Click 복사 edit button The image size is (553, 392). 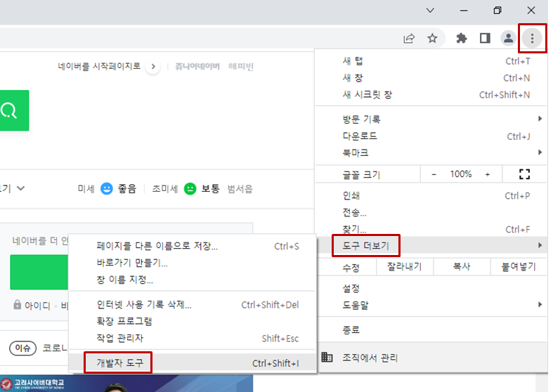462,267
